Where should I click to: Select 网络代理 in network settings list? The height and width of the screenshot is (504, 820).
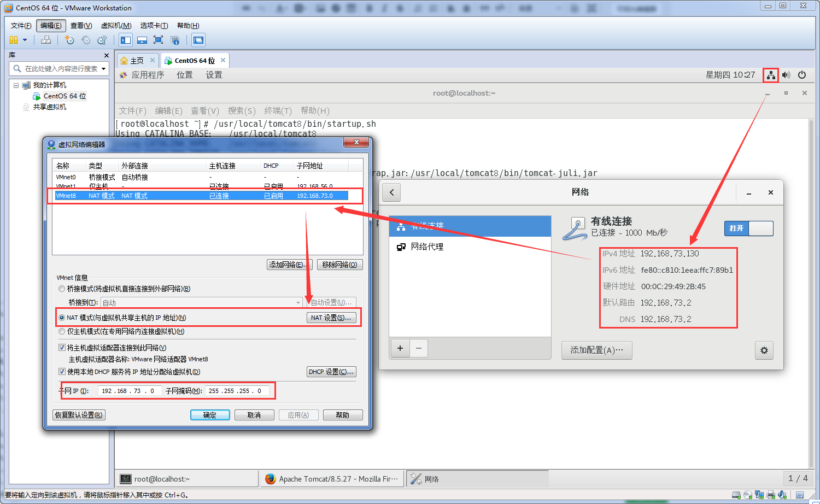[x=470, y=247]
